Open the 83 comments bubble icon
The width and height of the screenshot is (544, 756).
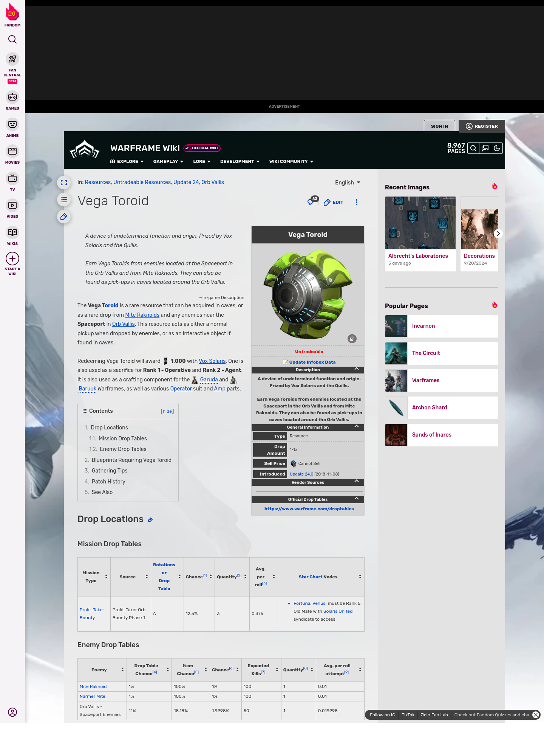pyautogui.click(x=312, y=201)
